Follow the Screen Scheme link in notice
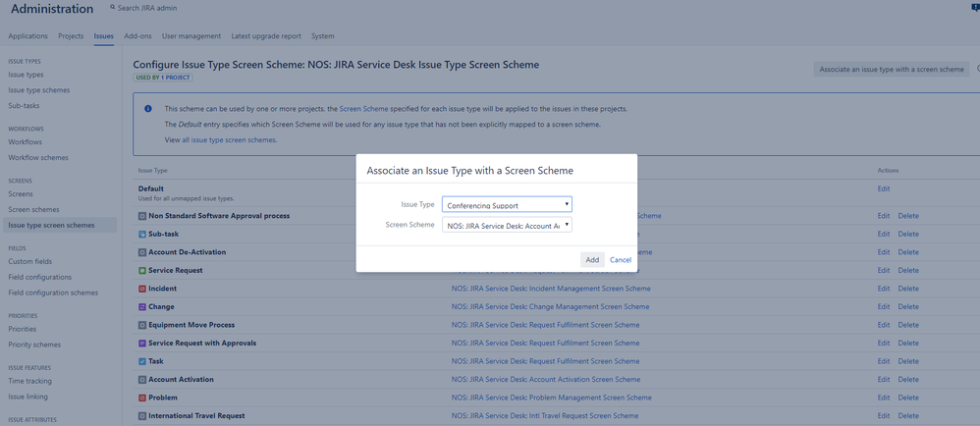 pos(363,109)
